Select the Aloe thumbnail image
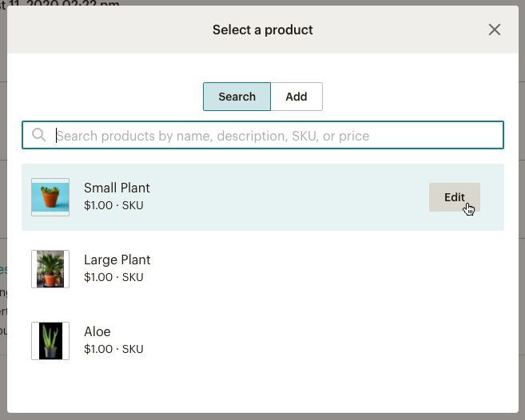Viewport: 525px width, 420px height. (x=50, y=341)
